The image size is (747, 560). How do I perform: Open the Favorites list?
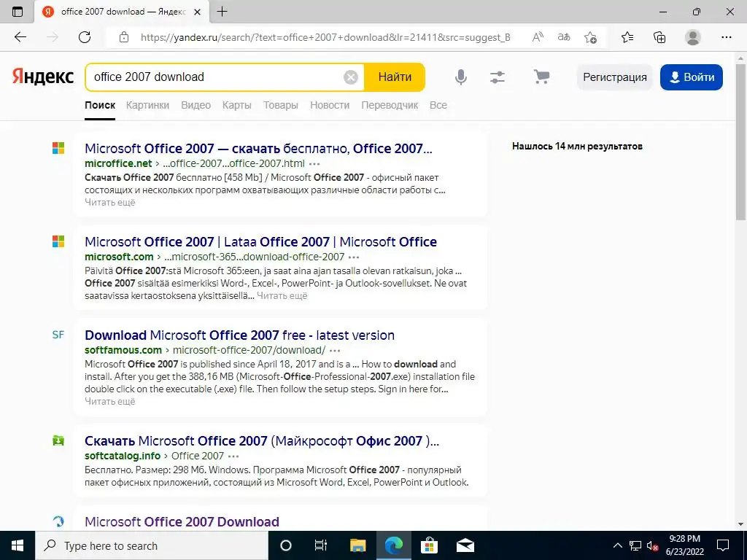coord(627,37)
